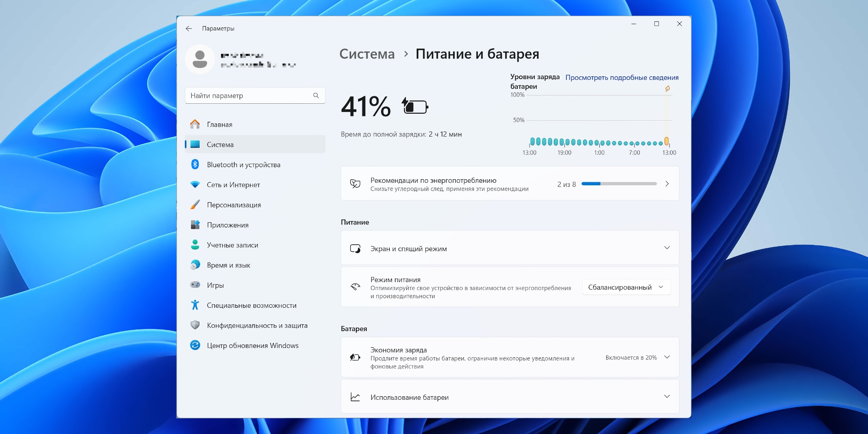Click the Использование батареи chart icon

(x=355, y=397)
